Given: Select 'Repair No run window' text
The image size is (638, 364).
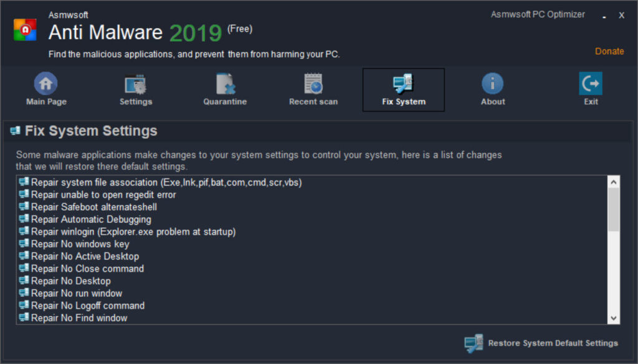Looking at the screenshot, I should 77,293.
